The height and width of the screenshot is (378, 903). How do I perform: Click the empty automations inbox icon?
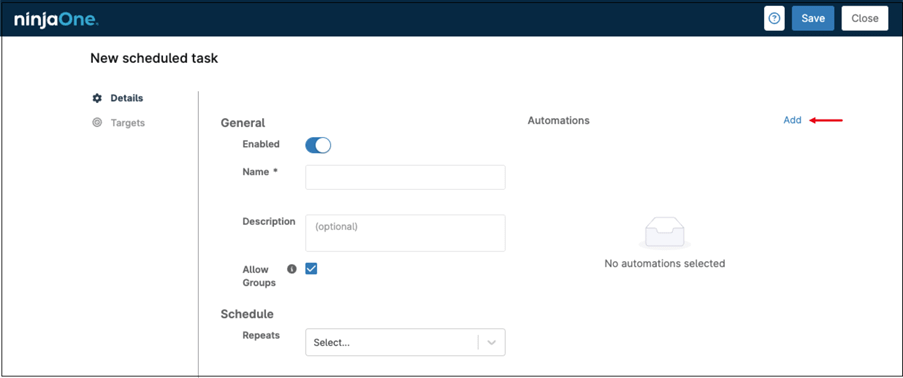click(x=665, y=233)
